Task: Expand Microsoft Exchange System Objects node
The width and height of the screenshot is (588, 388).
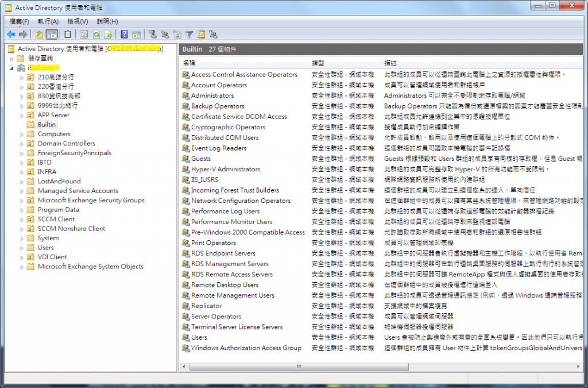Action: [x=21, y=267]
